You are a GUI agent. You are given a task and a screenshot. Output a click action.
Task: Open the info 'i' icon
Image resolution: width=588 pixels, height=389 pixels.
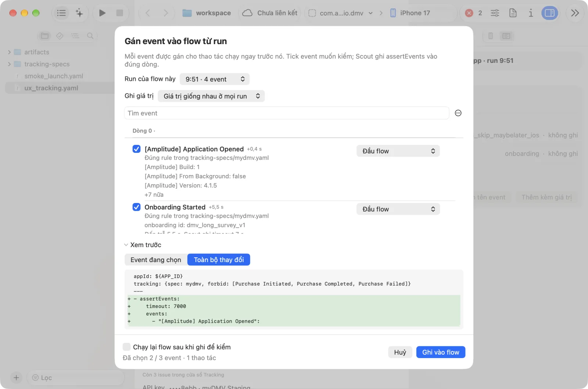[530, 13]
